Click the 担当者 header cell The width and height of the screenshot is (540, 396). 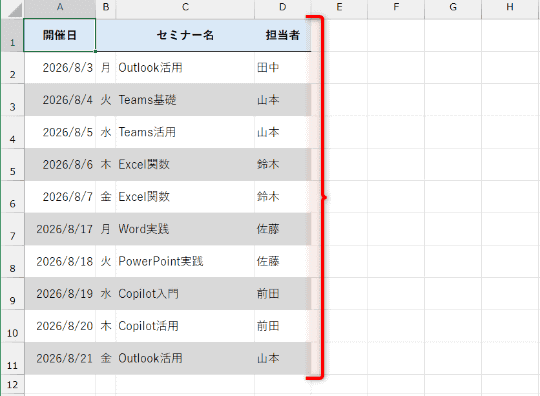tap(282, 35)
